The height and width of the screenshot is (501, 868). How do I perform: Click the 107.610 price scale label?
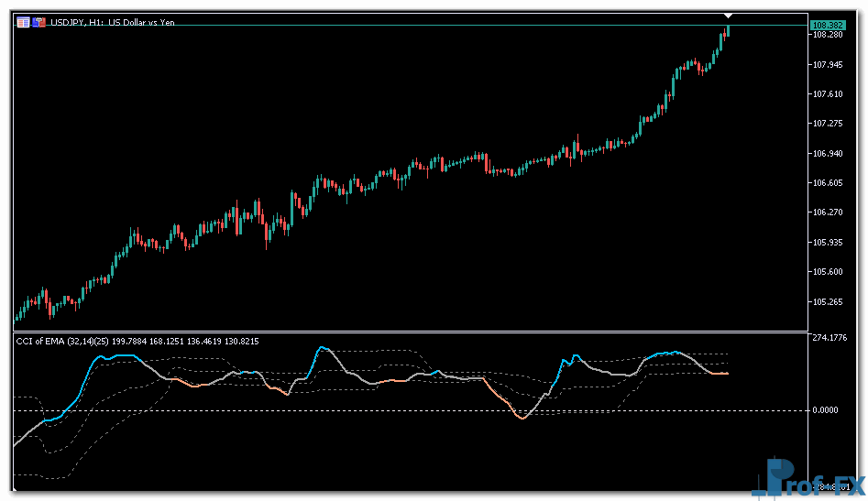(828, 94)
